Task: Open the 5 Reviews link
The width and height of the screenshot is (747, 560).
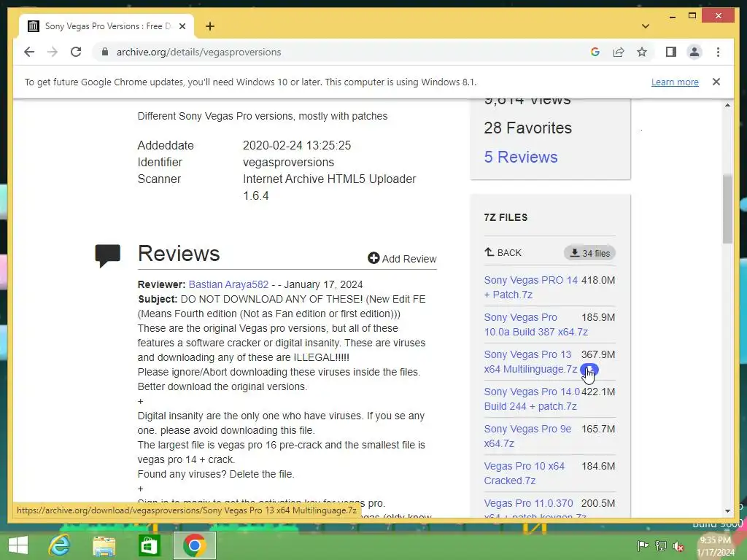Action: point(521,157)
